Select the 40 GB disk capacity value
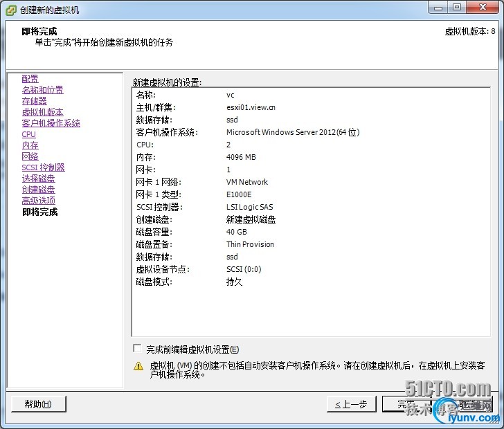The width and height of the screenshot is (504, 429). [237, 232]
